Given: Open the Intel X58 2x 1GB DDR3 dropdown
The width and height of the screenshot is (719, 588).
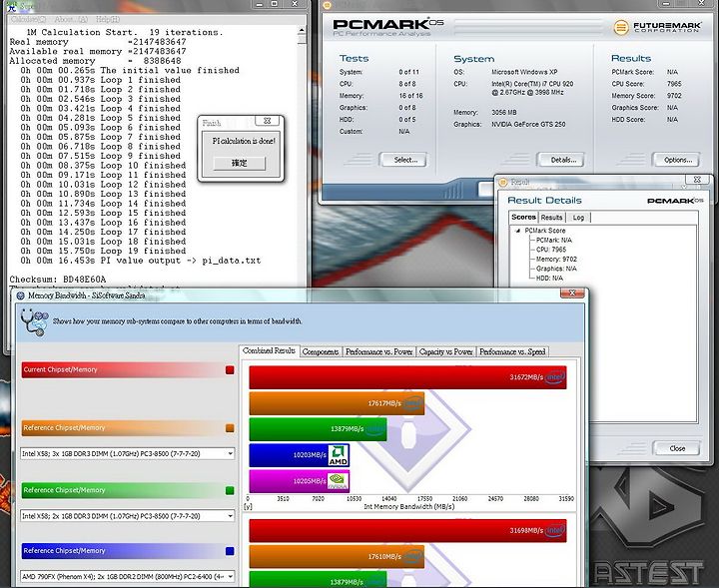Looking at the screenshot, I should [128, 516].
